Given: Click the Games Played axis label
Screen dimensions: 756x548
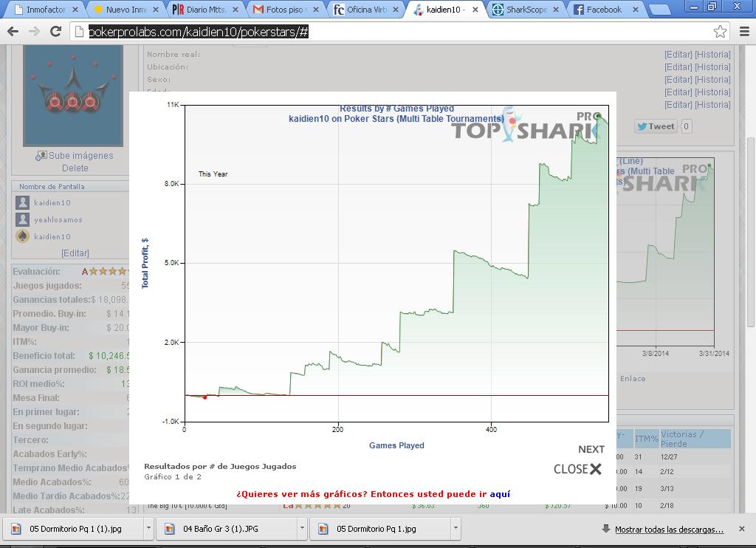Looking at the screenshot, I should pyautogui.click(x=396, y=445).
